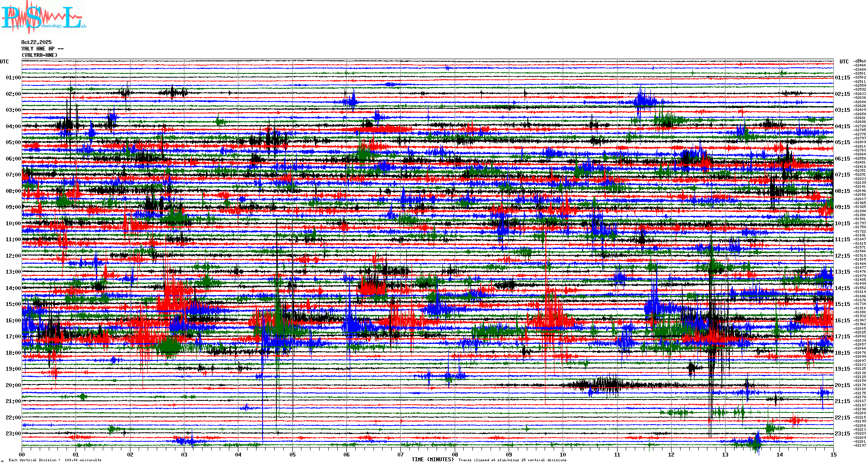The height and width of the screenshot is (466, 868).
Task: Click the VALY HNE HP station label
Action: (x=42, y=49)
